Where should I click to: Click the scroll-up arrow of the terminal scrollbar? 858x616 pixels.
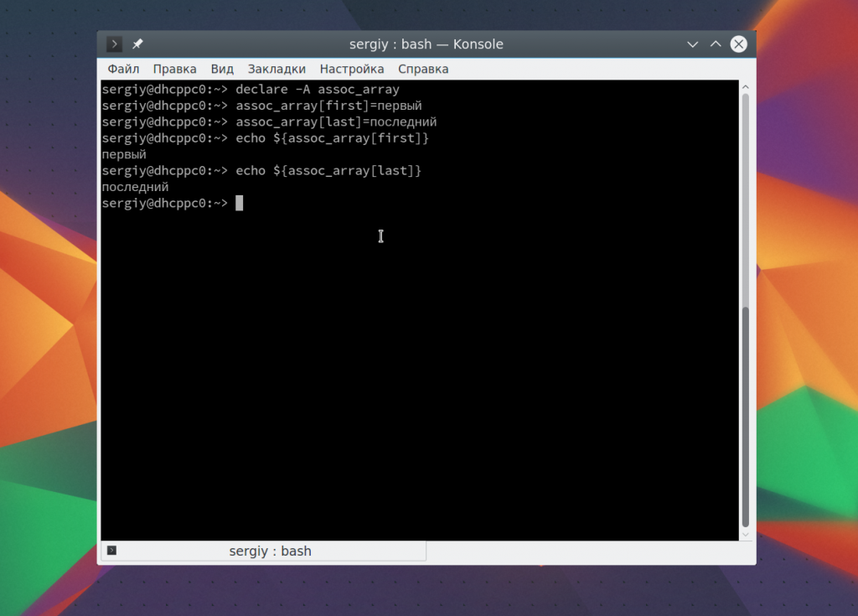(745, 87)
